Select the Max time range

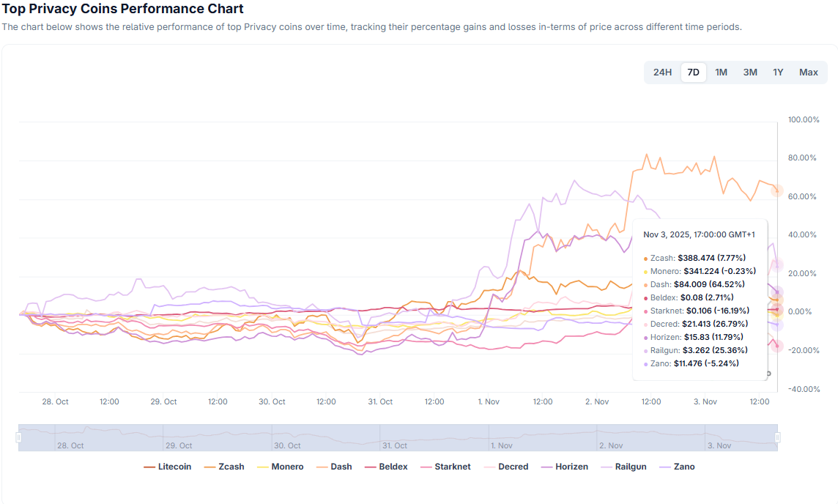(x=809, y=73)
